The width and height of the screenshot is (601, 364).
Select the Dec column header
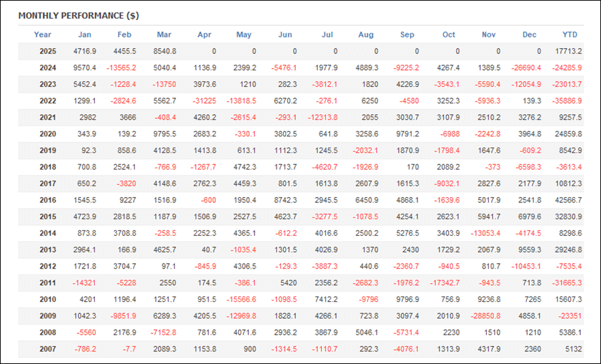[530, 35]
